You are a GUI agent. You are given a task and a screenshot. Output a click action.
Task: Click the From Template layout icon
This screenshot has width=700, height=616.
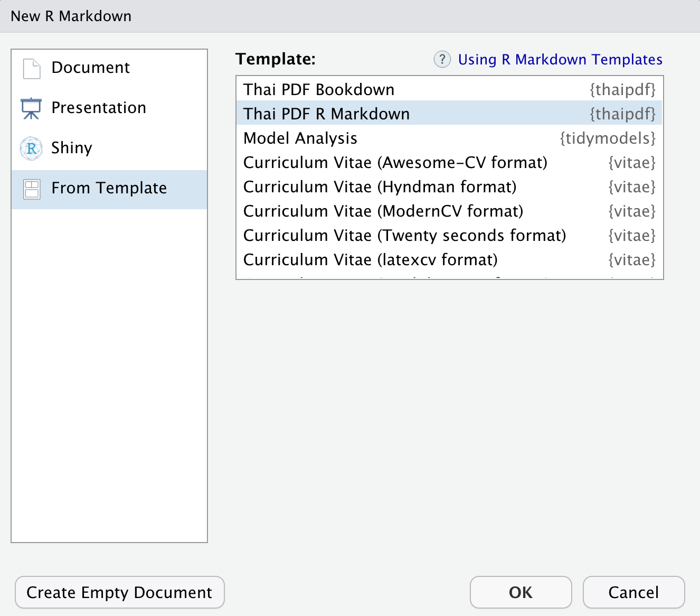pyautogui.click(x=32, y=189)
